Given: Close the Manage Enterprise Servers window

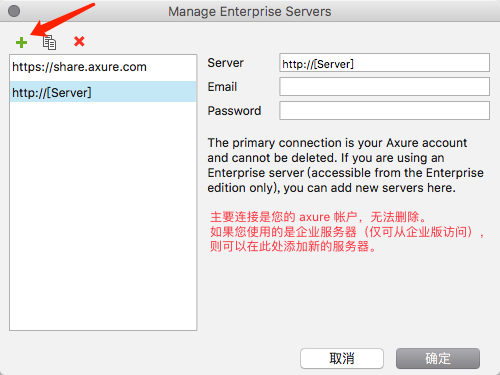Looking at the screenshot, I should pos(14,11).
